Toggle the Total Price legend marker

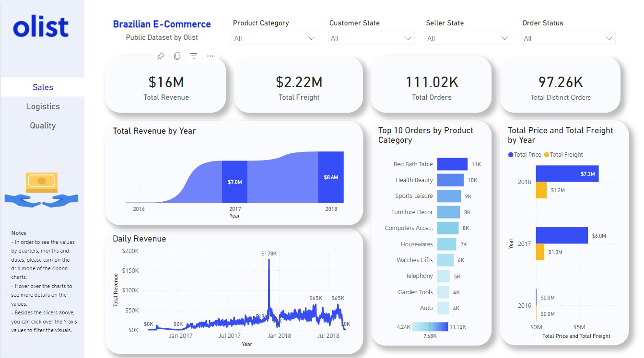[x=511, y=155]
